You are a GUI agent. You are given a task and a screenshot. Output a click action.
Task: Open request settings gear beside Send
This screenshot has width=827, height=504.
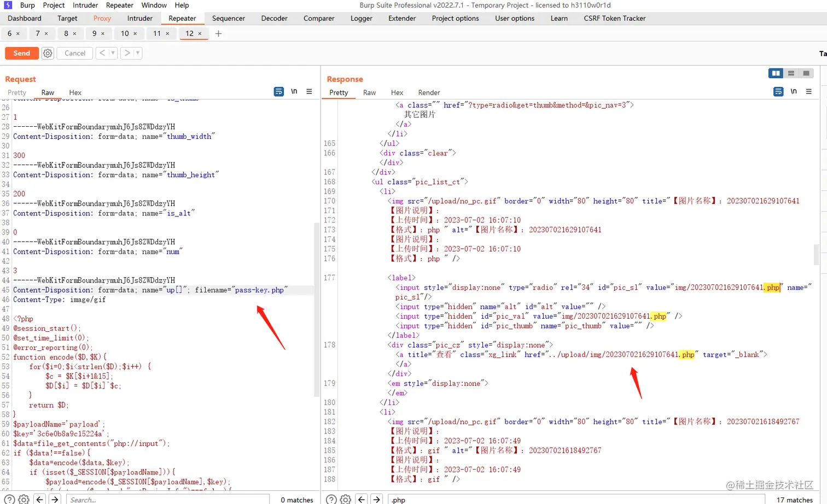(x=48, y=53)
